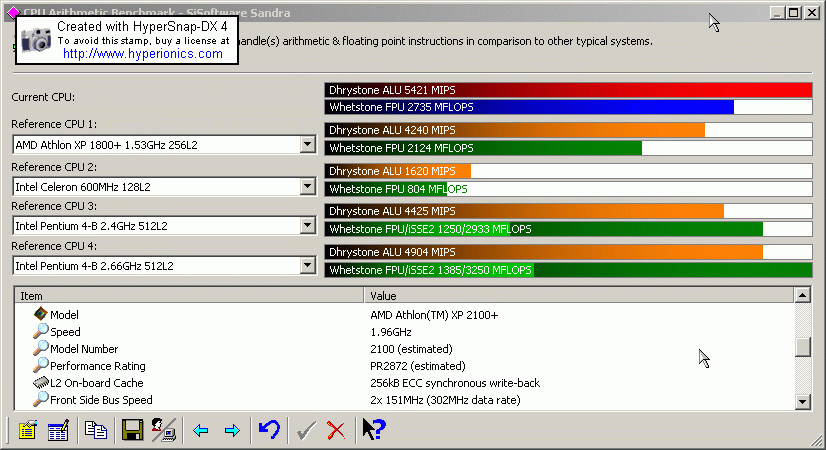Click the Dhrystone ALU 4240 MIPS bar
Viewport: 826px width, 450px height.
(568, 130)
